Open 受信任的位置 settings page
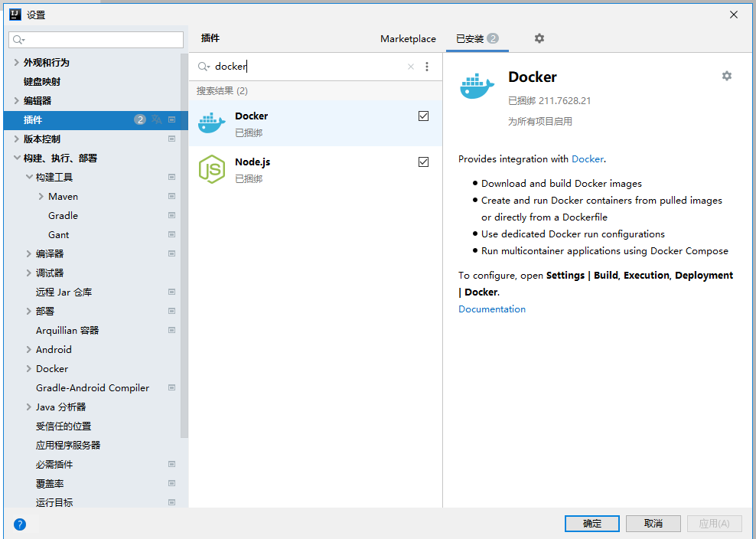756x539 pixels. (x=64, y=426)
